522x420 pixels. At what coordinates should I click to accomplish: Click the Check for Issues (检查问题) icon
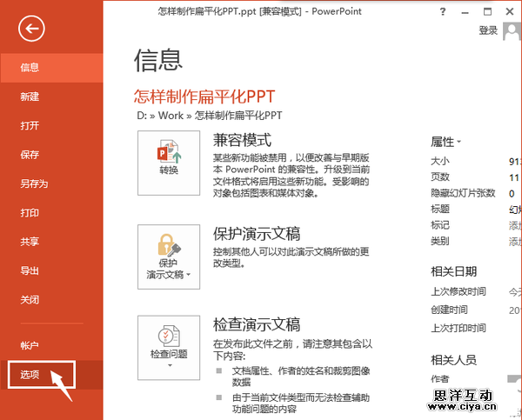[168, 337]
